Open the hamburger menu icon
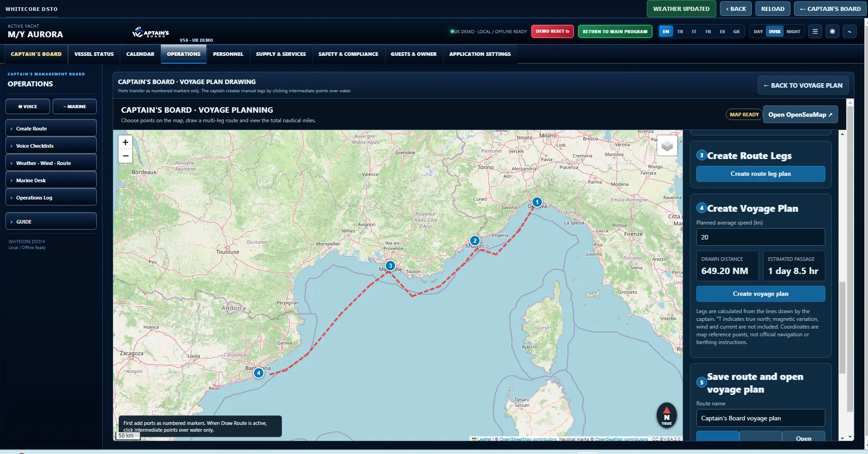 pyautogui.click(x=815, y=31)
